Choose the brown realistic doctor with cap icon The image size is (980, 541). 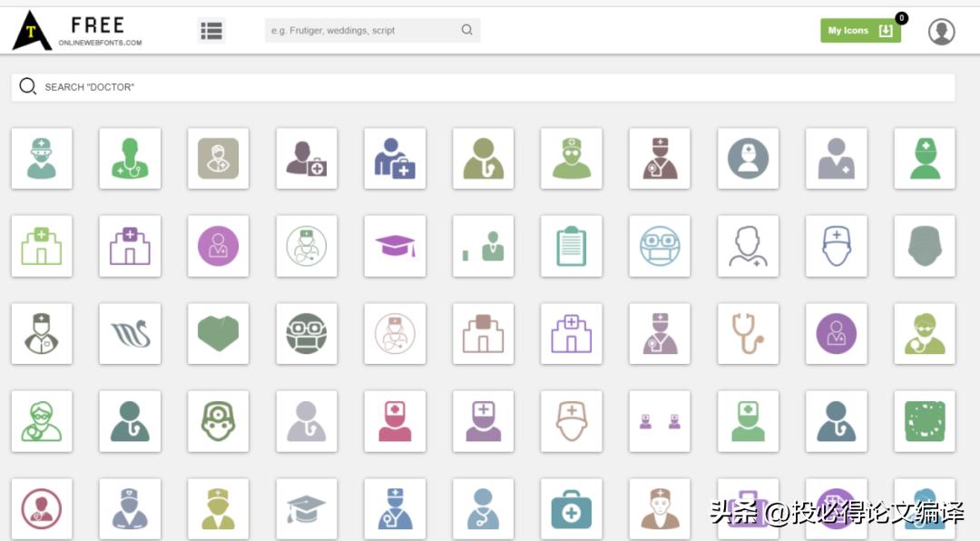[x=660, y=509]
